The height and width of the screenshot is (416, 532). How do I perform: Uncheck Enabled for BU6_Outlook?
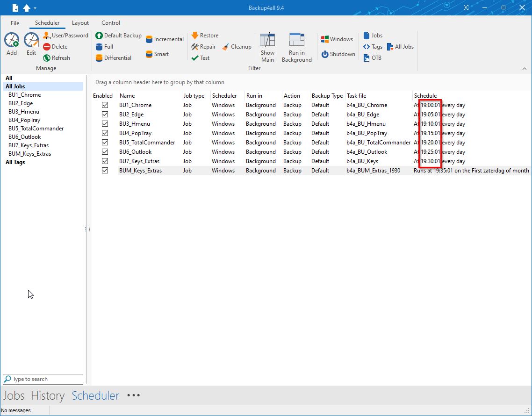(x=105, y=151)
